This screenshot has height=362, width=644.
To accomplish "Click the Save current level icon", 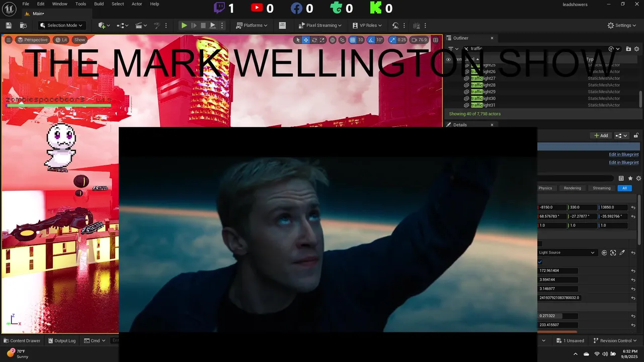I will [9, 25].
